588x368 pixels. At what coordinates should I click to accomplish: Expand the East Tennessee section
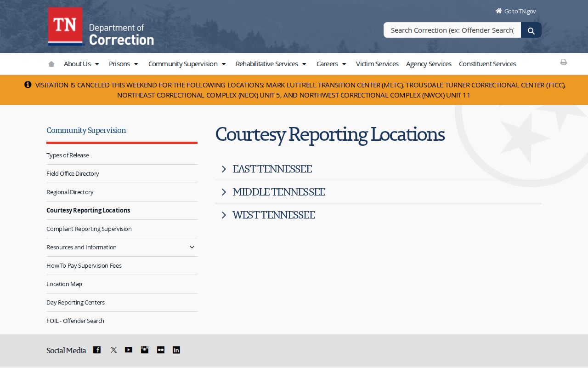(x=378, y=169)
